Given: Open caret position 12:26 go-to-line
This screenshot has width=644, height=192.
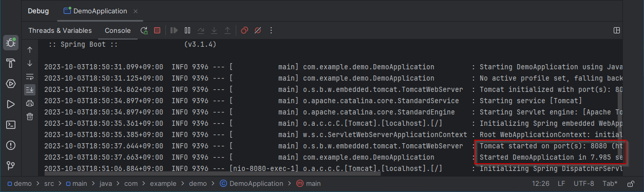Looking at the screenshot, I should coord(541,183).
